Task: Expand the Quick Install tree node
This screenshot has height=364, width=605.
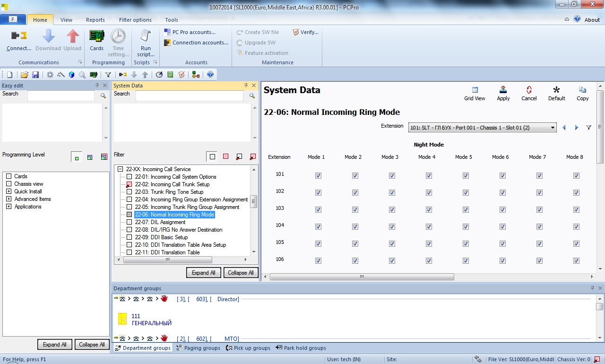Action: (x=9, y=191)
